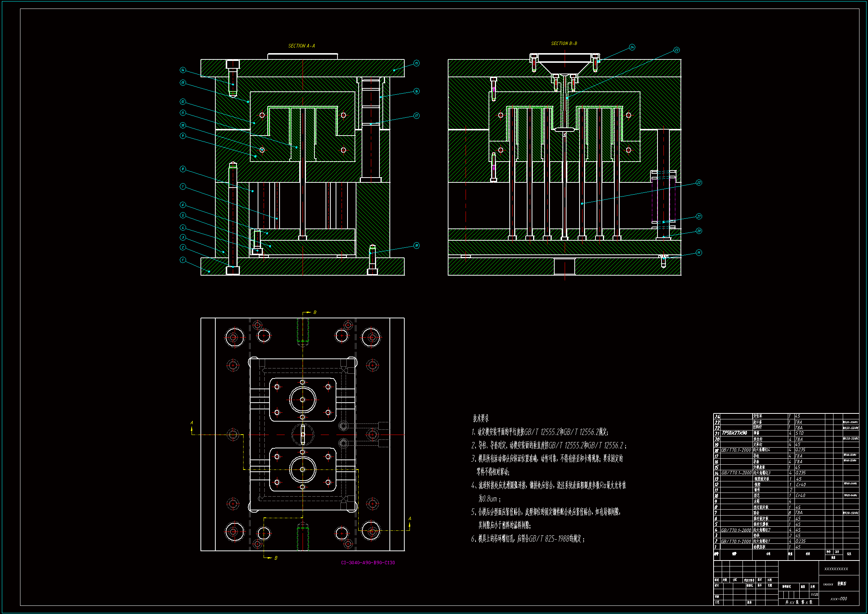Select the TF50X27X90 cell in parts list
The height and width of the screenshot is (614, 868).
pyautogui.click(x=734, y=433)
